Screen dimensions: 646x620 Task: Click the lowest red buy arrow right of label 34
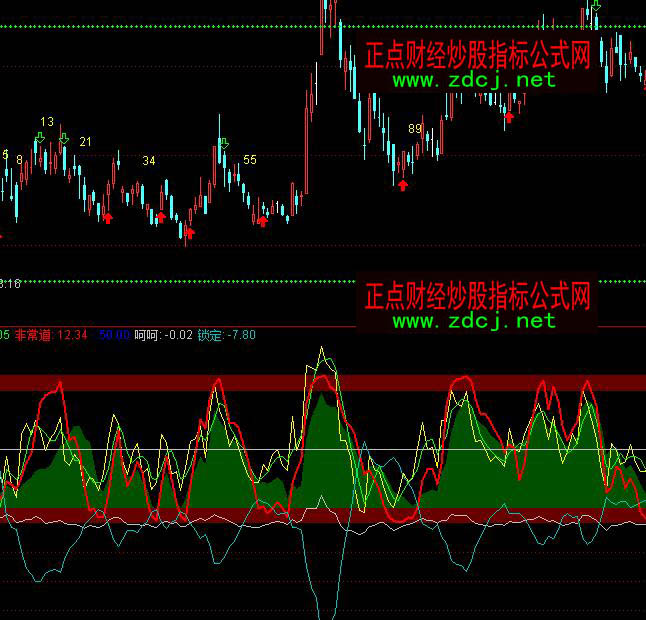pyautogui.click(x=189, y=232)
